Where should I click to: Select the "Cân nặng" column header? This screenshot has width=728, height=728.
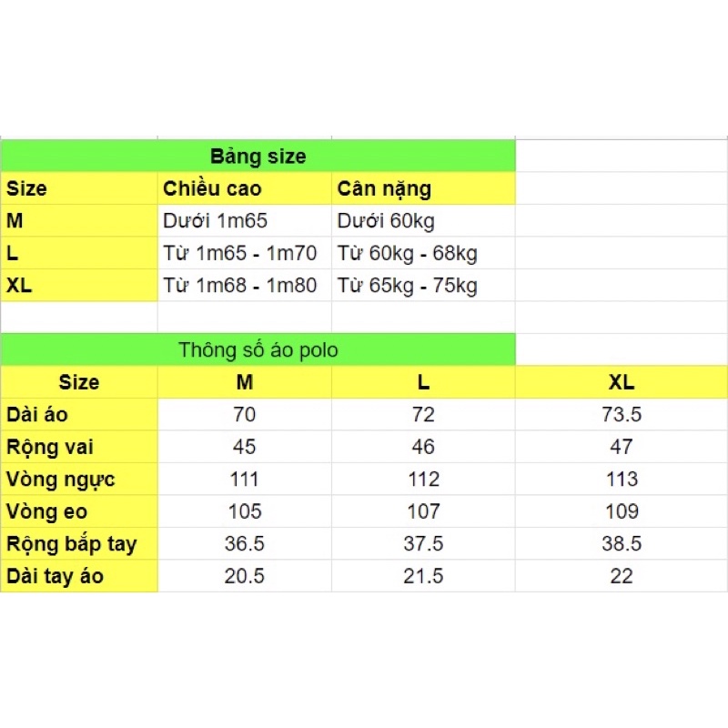[384, 189]
